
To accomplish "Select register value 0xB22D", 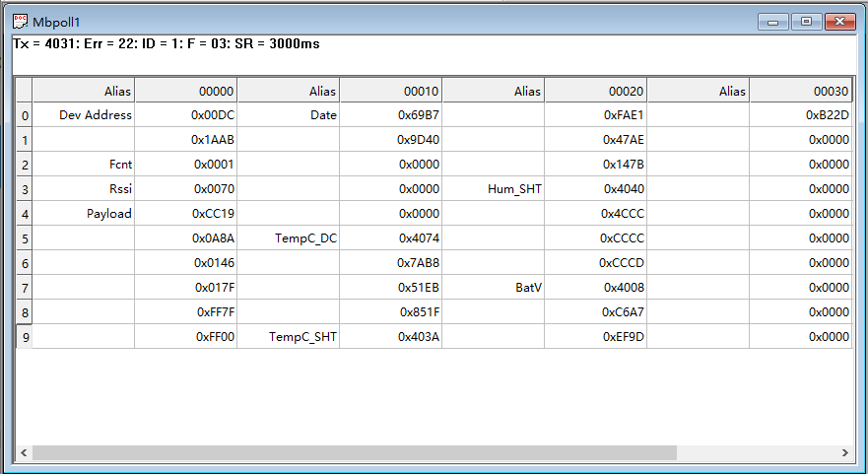I will click(800, 115).
